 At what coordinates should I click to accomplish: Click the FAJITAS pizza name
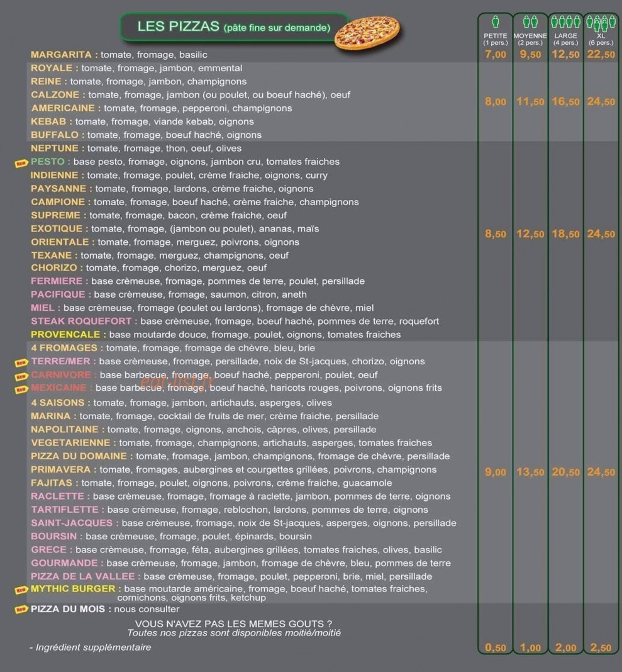[x=52, y=483]
